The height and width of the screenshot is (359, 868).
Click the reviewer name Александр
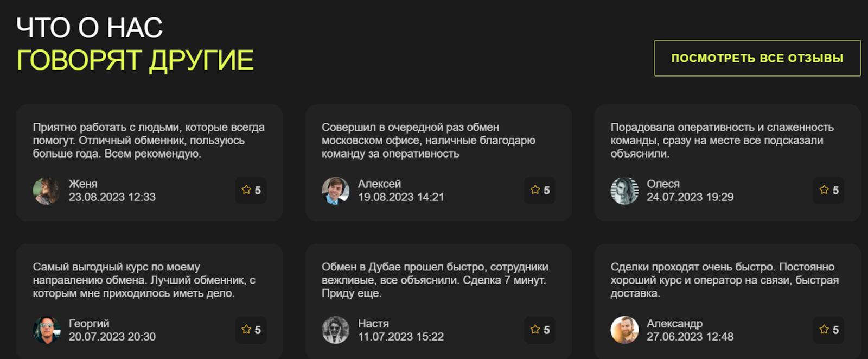click(x=674, y=324)
